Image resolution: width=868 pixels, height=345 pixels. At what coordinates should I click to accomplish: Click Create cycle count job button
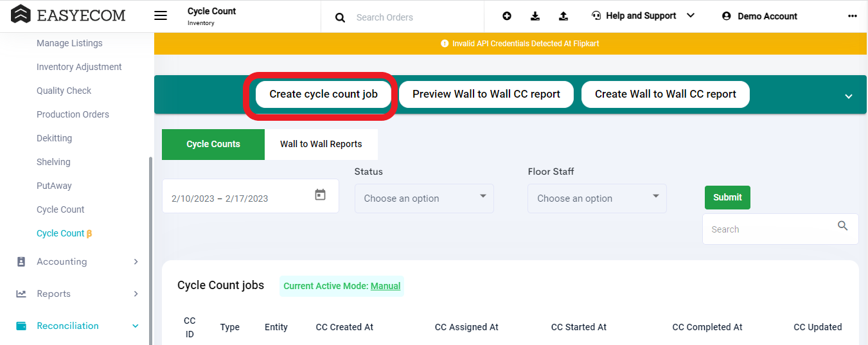click(323, 94)
